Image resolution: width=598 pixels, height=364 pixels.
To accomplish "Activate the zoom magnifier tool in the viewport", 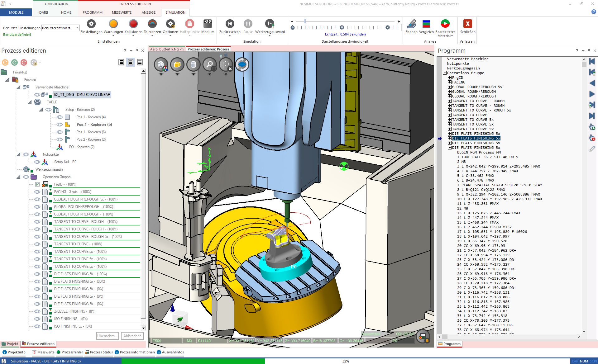I will click(x=210, y=65).
